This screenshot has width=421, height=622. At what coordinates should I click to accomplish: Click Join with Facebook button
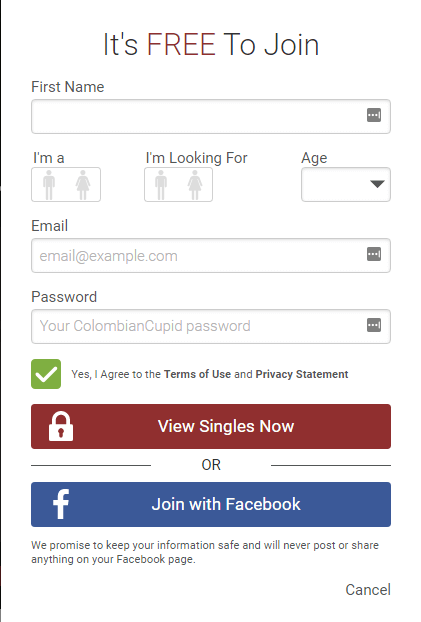[211, 505]
